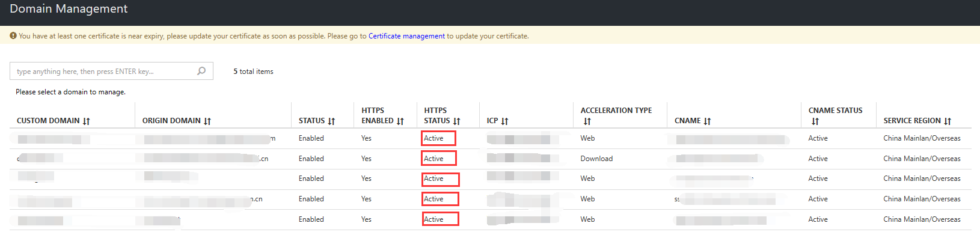Sort by HTTPS Enabled column arrows

point(400,121)
